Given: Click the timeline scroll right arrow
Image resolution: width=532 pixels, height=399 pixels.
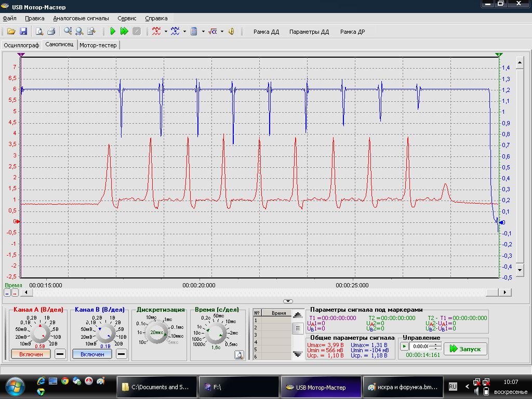Looking at the screenshot, I should (x=505, y=292).
